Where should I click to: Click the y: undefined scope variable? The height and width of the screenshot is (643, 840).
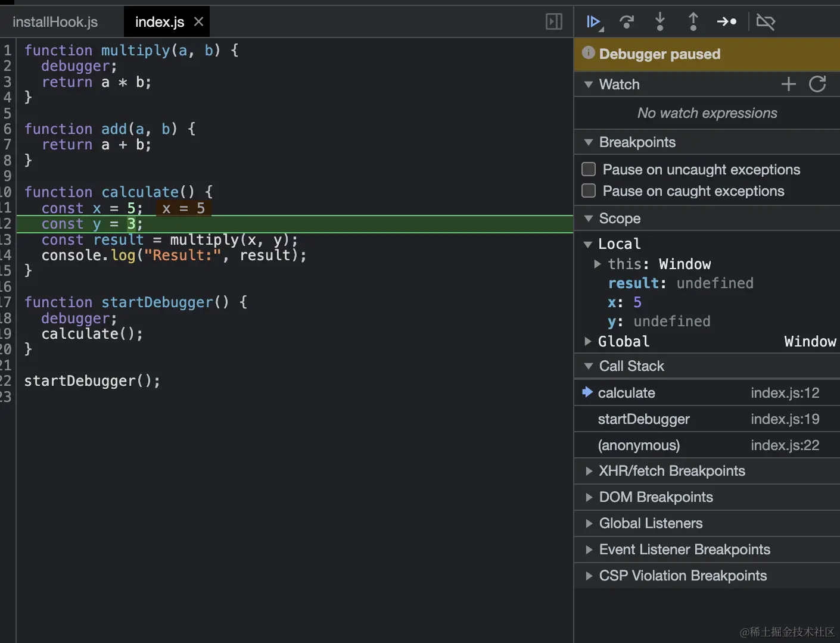pyautogui.click(x=659, y=321)
